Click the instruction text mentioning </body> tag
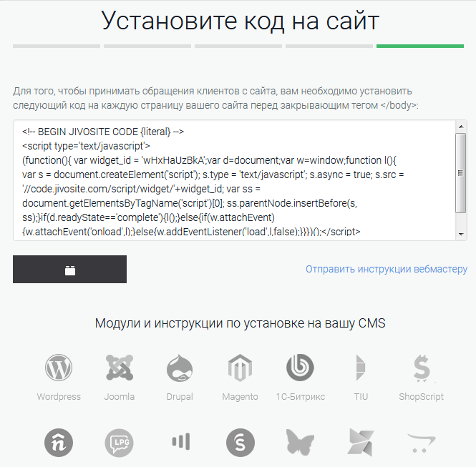The height and width of the screenshot is (467, 476). [215, 98]
